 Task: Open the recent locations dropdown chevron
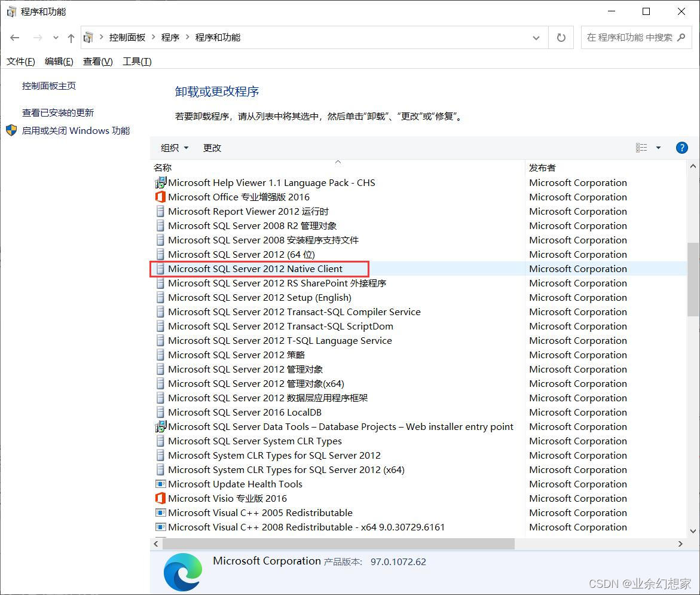56,38
